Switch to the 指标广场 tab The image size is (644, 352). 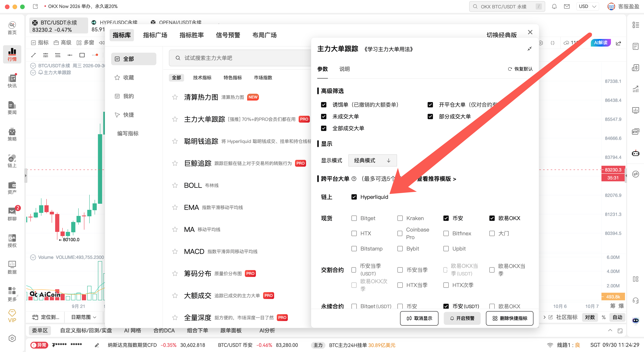[155, 35]
